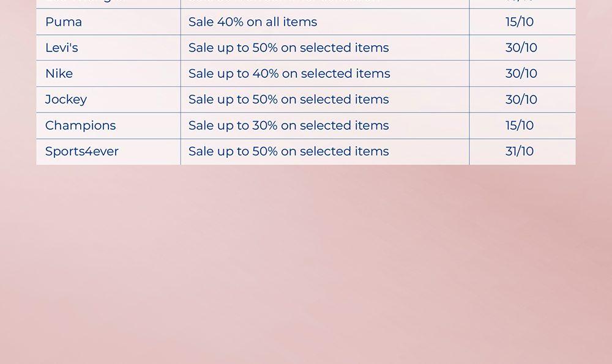Viewport: 612px width, 364px height.
Task: Click the partially visible top table row
Action: (306, 3)
